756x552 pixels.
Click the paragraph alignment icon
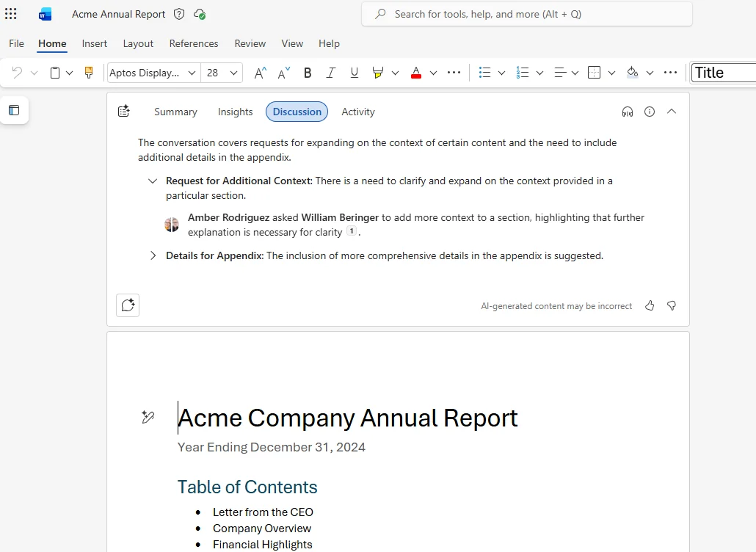tap(560, 73)
